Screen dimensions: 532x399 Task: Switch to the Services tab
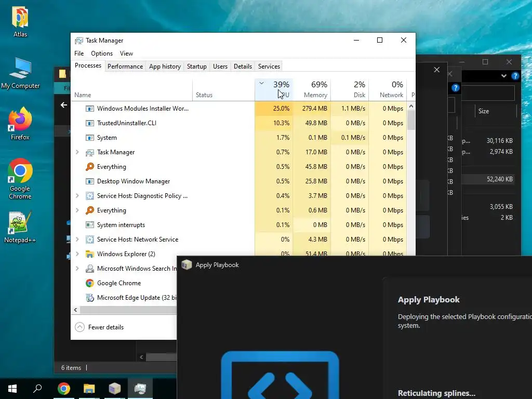269,66
